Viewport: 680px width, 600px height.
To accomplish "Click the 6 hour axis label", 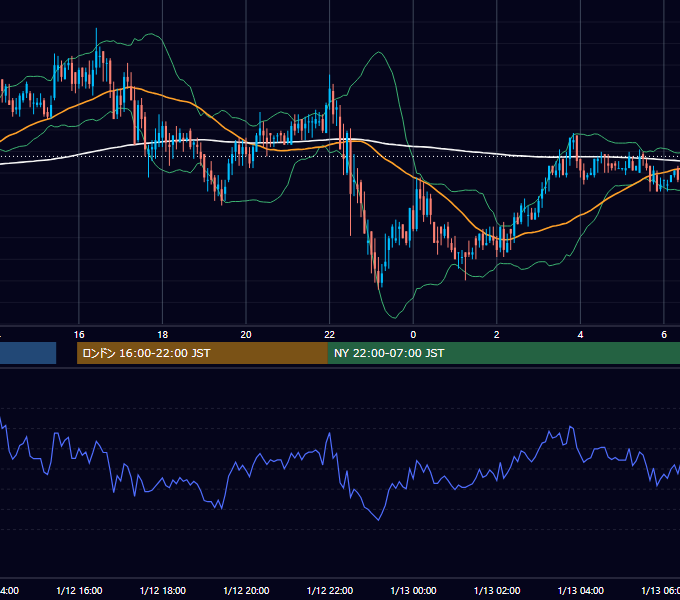I will pyautogui.click(x=664, y=335).
